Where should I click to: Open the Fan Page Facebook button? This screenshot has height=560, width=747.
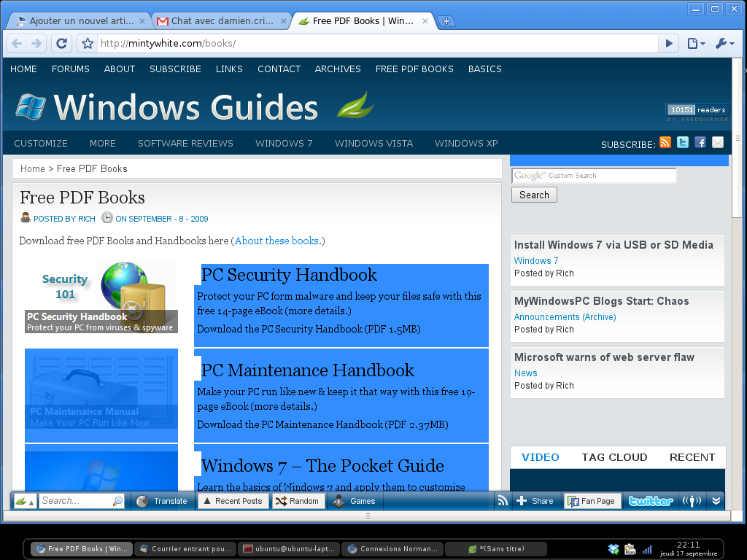click(592, 501)
